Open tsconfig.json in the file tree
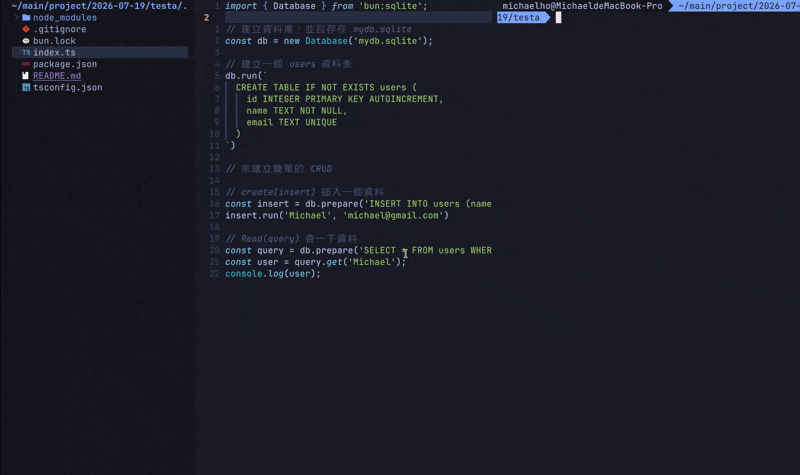This screenshot has width=800, height=475. (67, 87)
